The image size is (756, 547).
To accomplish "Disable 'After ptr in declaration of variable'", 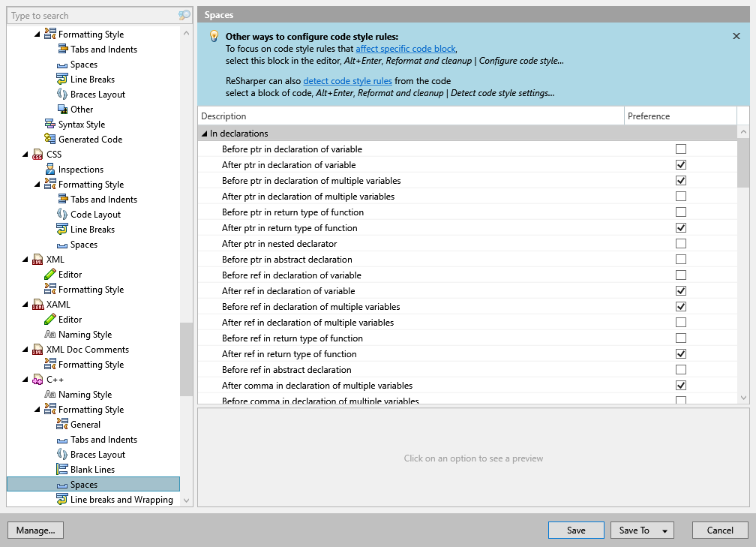I will tap(681, 164).
